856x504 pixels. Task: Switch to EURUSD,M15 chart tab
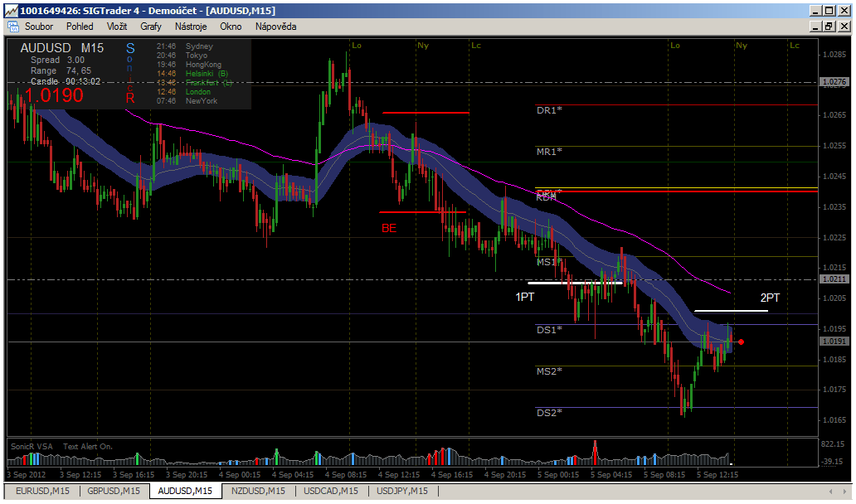click(42, 491)
